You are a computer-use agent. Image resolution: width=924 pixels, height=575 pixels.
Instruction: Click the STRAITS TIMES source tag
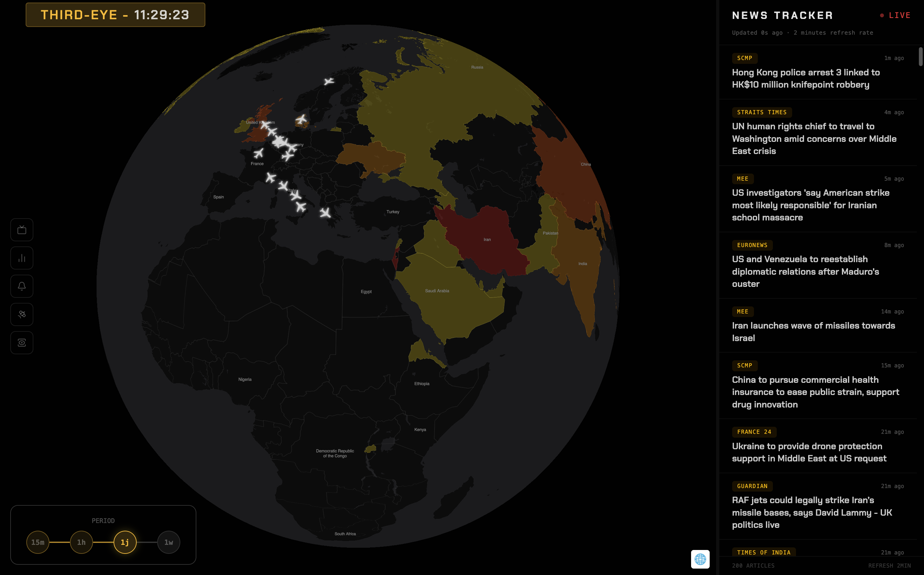click(x=761, y=112)
